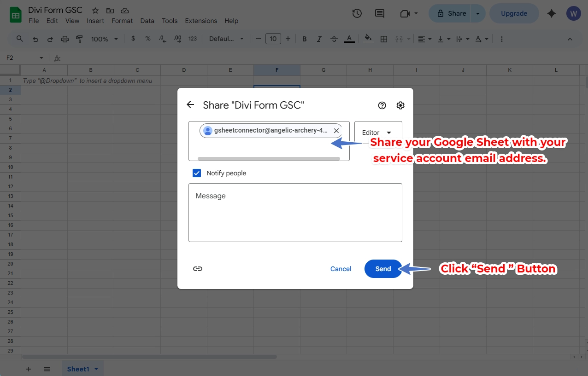Image resolution: width=588 pixels, height=376 pixels.
Task: Expand the font size options
Action: (x=273, y=39)
